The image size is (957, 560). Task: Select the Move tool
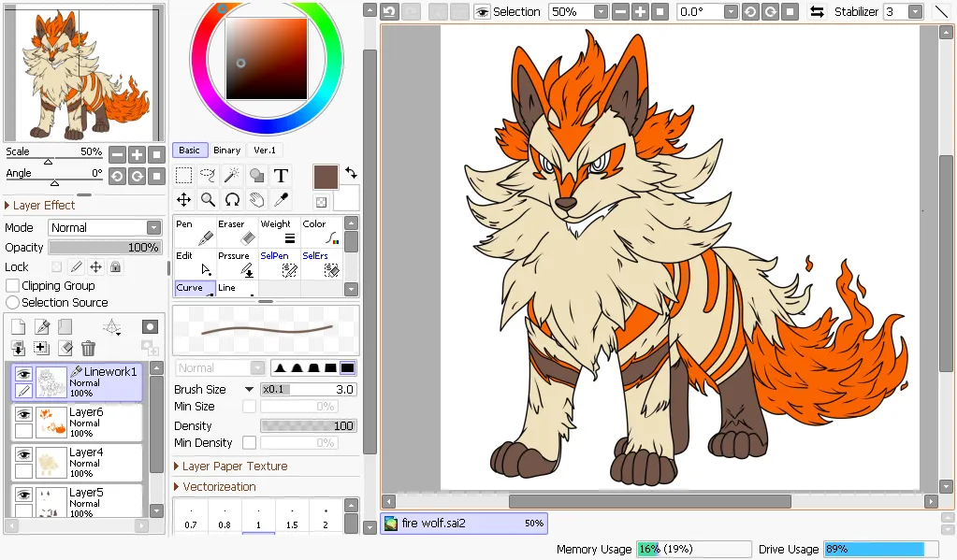tap(183, 199)
